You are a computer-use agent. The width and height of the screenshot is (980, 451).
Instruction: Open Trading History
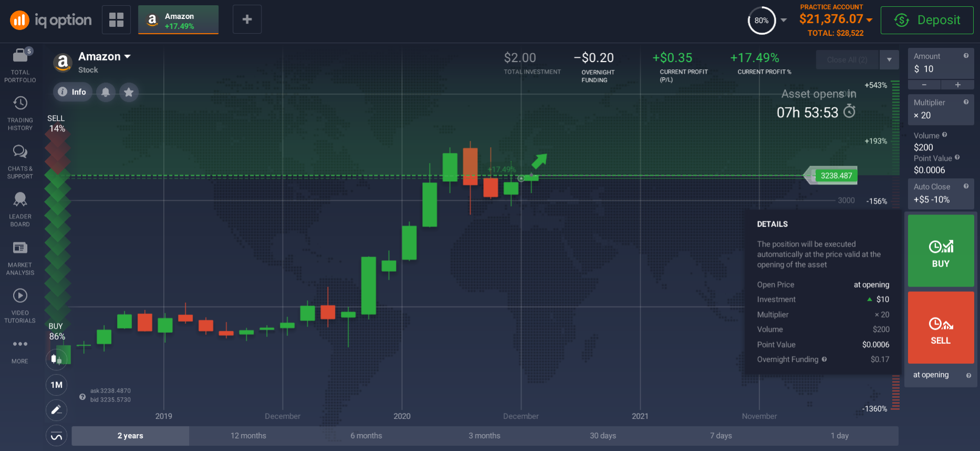(20, 114)
